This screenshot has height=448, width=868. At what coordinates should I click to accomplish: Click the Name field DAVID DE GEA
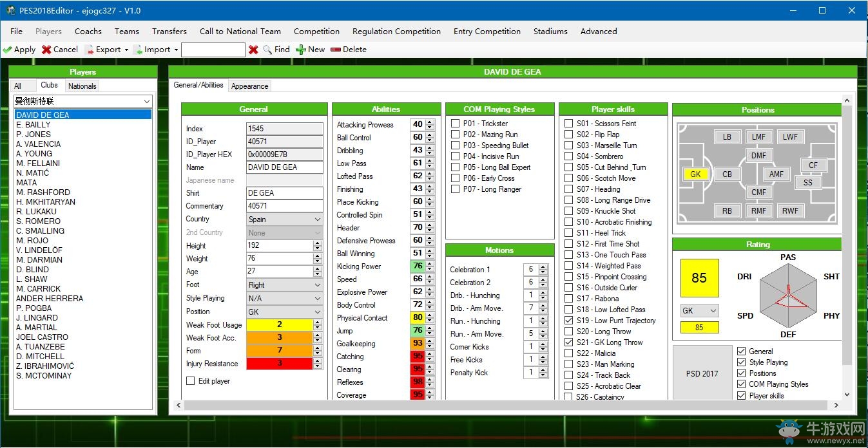pos(285,167)
